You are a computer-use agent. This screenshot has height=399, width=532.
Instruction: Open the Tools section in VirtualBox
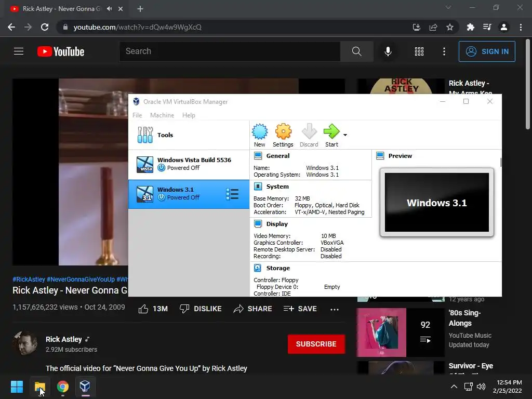point(189,135)
